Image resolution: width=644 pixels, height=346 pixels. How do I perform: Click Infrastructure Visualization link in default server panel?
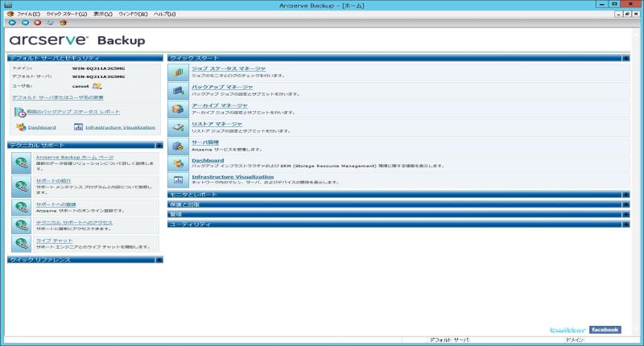click(x=120, y=128)
